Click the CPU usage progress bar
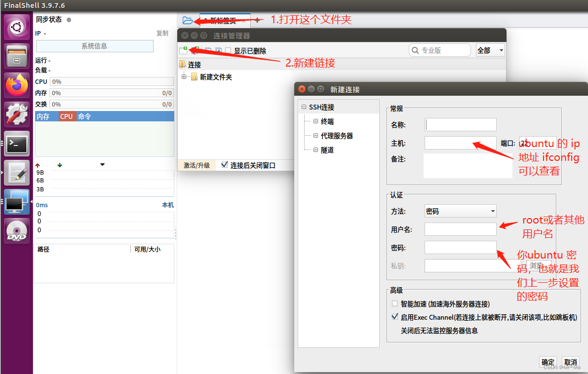The width and height of the screenshot is (588, 374). tap(112, 82)
